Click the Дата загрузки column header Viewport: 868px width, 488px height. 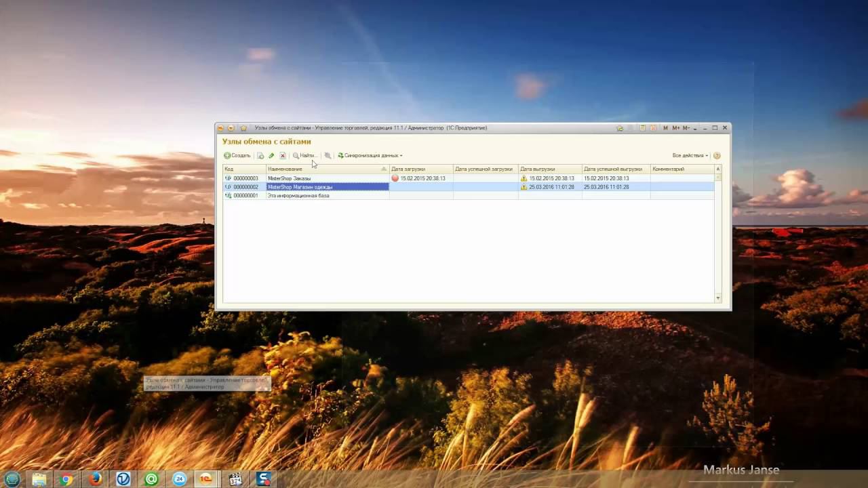421,169
